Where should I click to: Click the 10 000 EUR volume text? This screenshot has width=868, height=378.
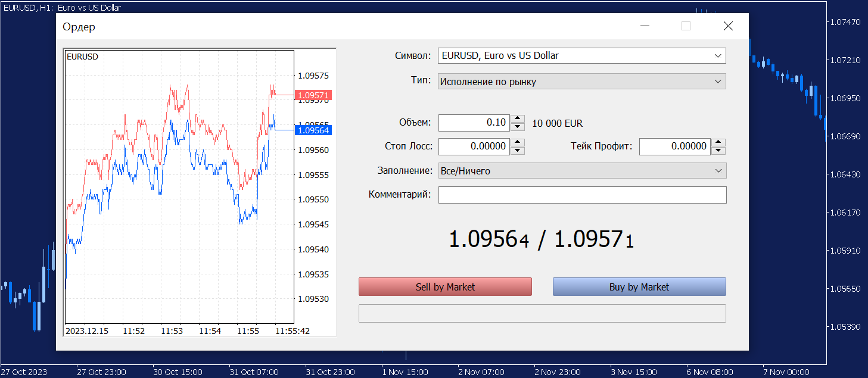(558, 124)
